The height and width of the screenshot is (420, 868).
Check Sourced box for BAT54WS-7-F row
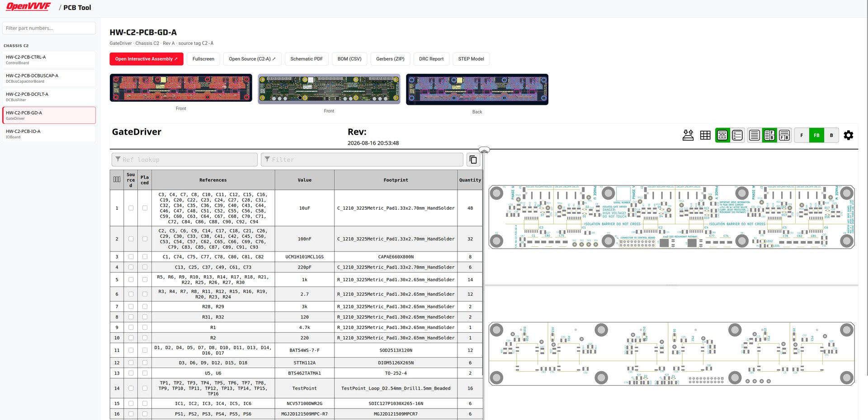coord(131,350)
